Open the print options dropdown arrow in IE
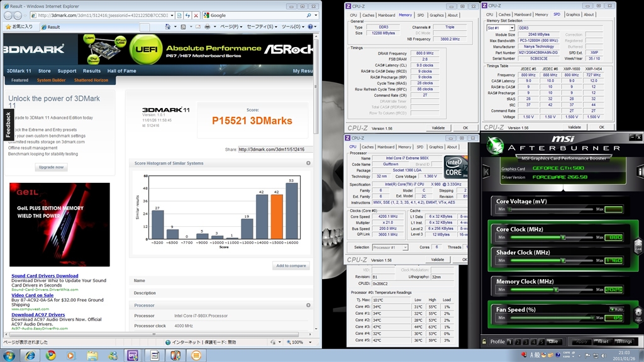 tap(215, 26)
